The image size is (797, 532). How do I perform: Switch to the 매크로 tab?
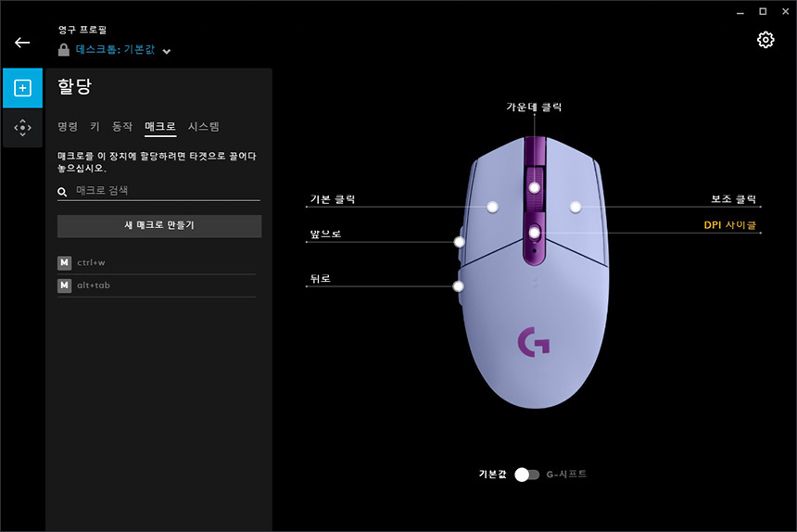pos(160,127)
